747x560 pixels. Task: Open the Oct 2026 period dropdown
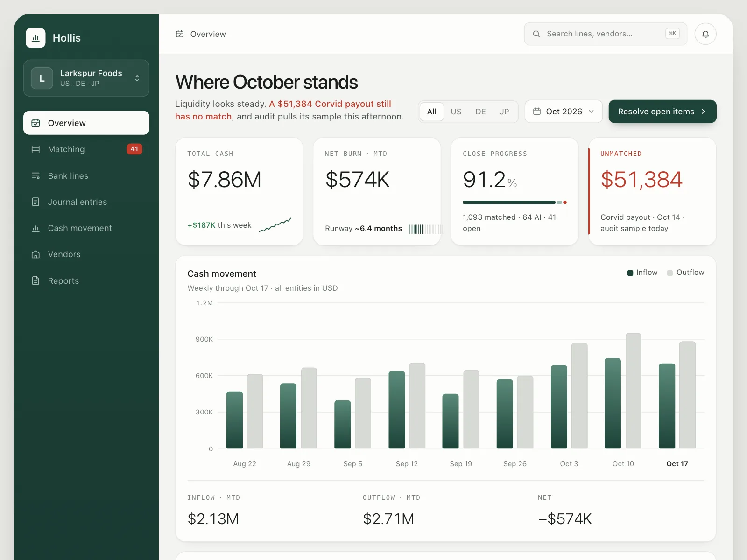coord(564,112)
